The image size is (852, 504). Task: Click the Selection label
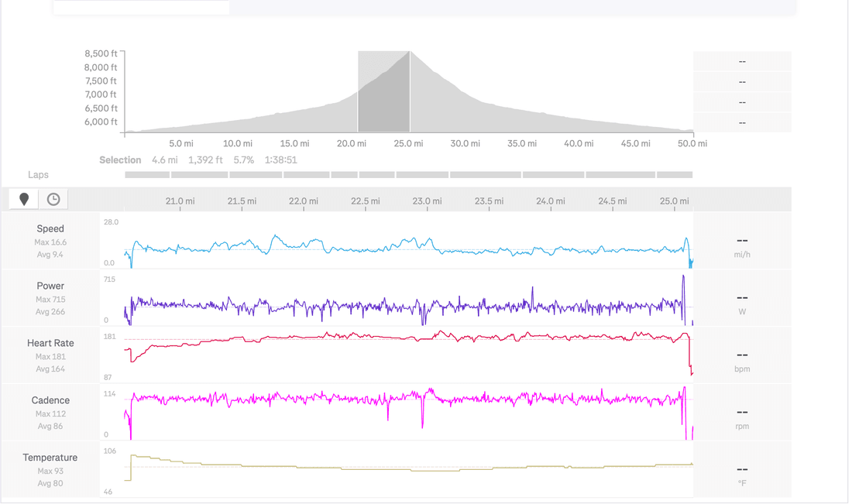tap(120, 160)
